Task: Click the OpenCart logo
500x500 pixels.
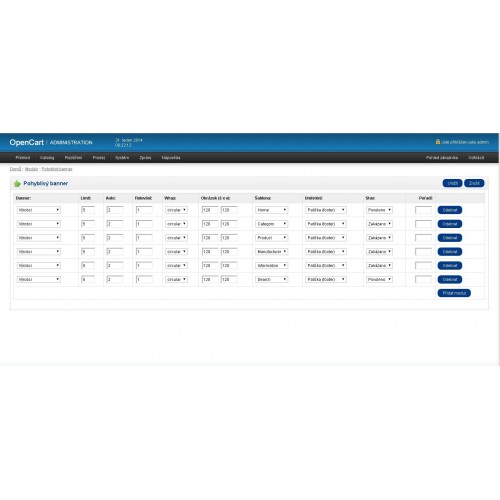Action: coord(27,142)
